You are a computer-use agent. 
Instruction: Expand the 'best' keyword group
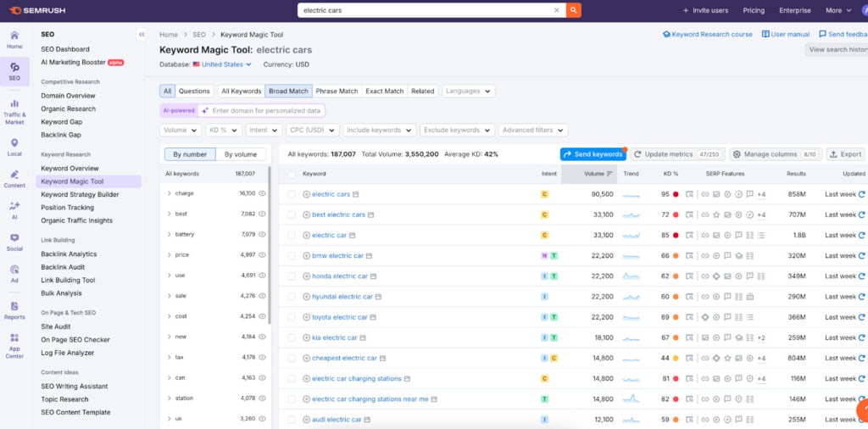(169, 214)
